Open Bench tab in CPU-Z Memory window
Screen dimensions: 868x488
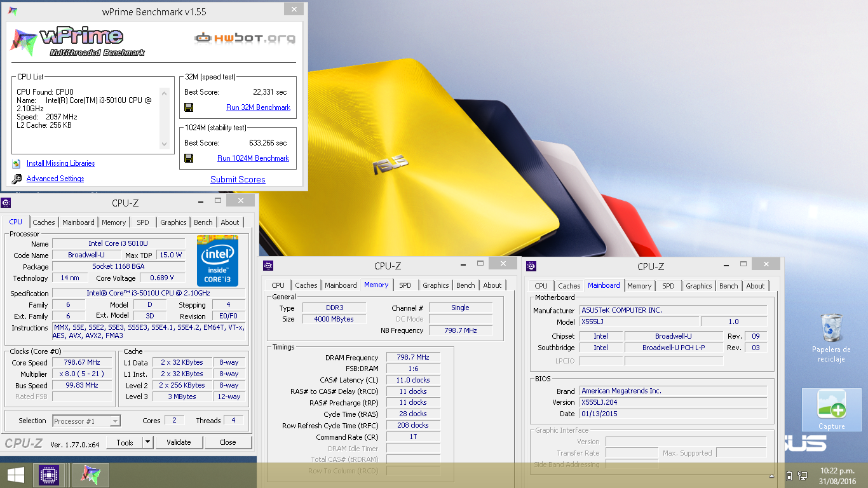point(466,285)
